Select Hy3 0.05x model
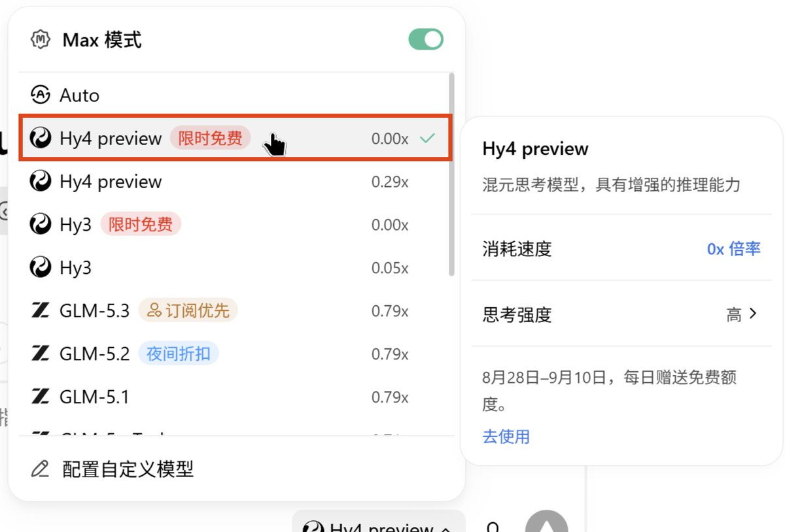 click(x=234, y=268)
